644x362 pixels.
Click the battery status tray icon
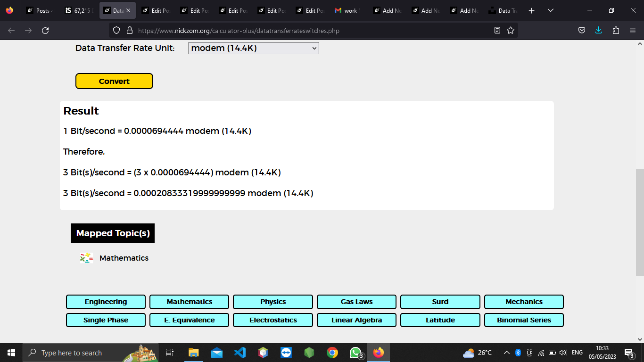[552, 353]
